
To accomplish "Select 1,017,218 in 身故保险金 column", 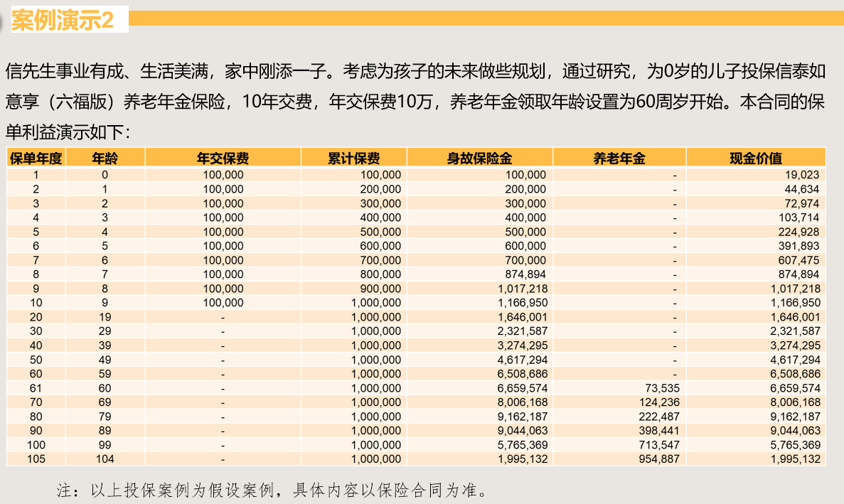I will point(523,289).
